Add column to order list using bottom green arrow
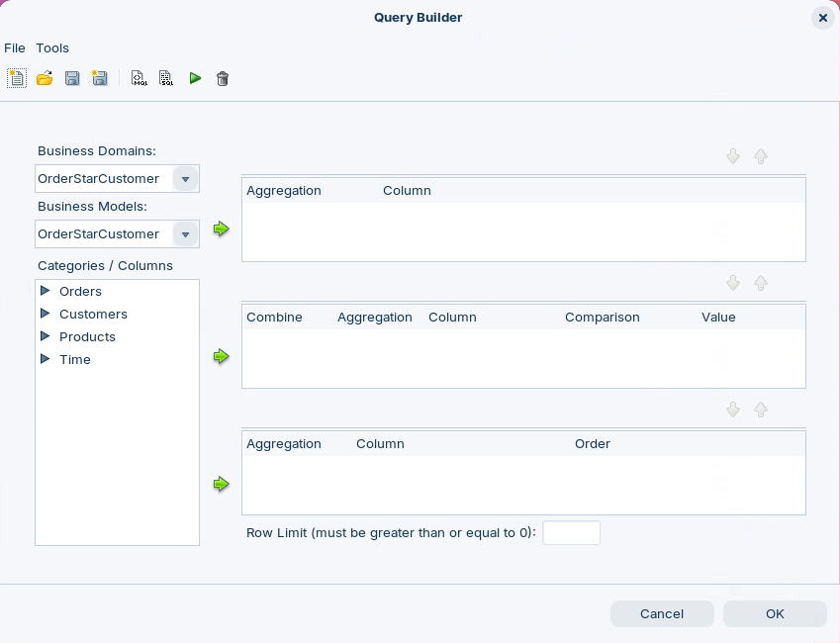Screen dimensions: 840x643 pyautogui.click(x=222, y=484)
